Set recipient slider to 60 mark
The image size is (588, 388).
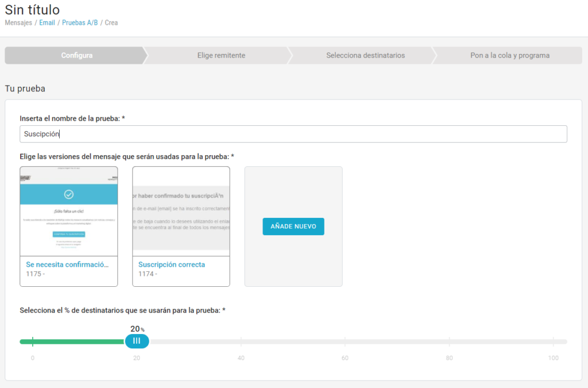tap(345, 341)
